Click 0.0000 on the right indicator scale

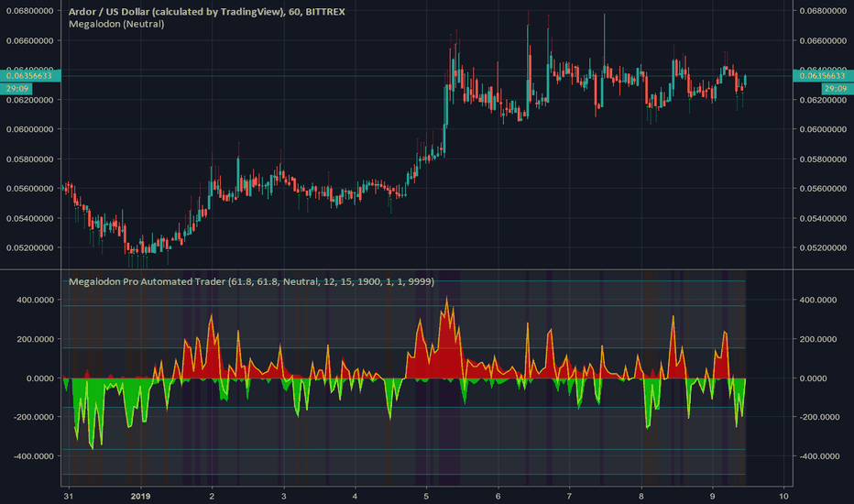coord(813,378)
